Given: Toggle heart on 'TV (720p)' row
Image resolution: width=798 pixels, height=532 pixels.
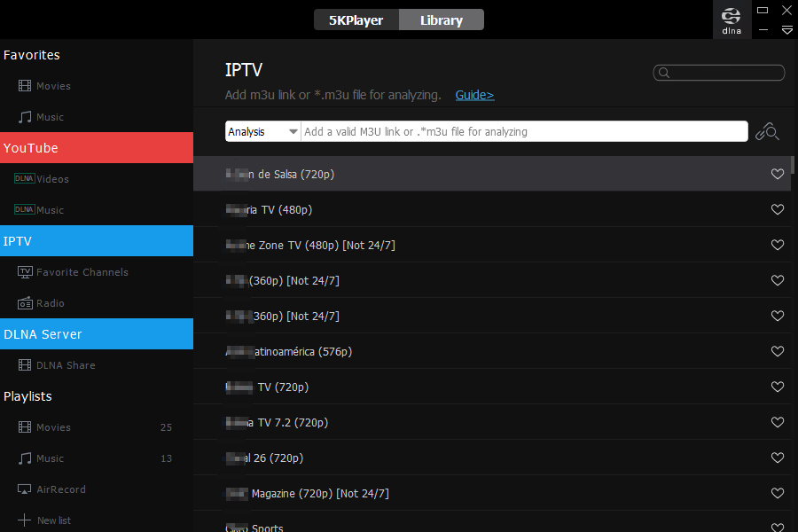Looking at the screenshot, I should click(x=777, y=387).
